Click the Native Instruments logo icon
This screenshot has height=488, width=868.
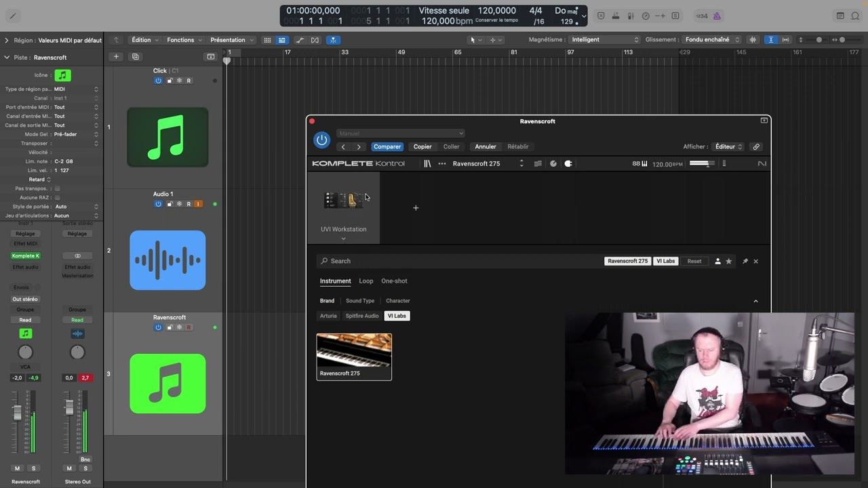tap(762, 163)
